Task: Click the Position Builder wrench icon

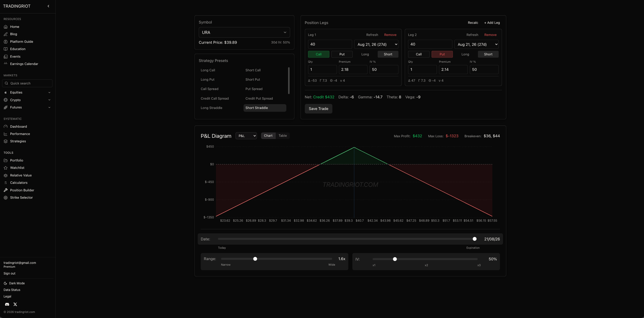Action: click(5, 190)
